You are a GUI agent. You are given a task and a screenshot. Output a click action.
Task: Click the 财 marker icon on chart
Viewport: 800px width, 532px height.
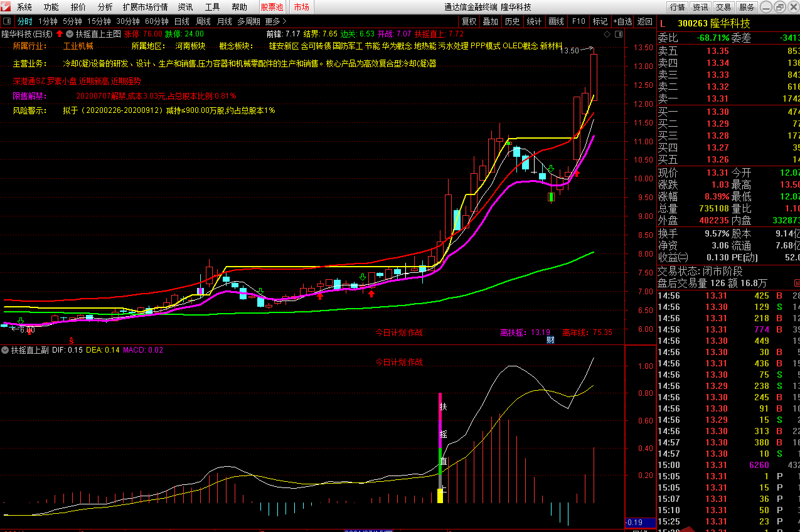point(550,340)
